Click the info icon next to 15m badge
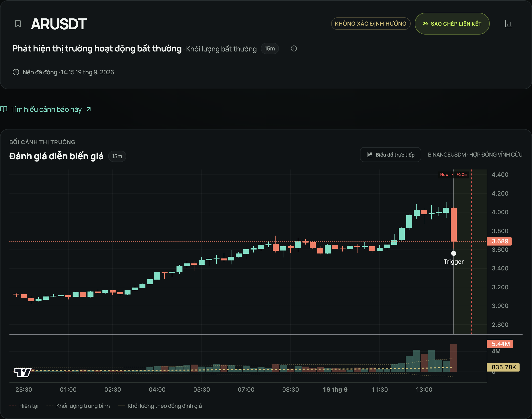The width and height of the screenshot is (532, 419). coord(294,48)
